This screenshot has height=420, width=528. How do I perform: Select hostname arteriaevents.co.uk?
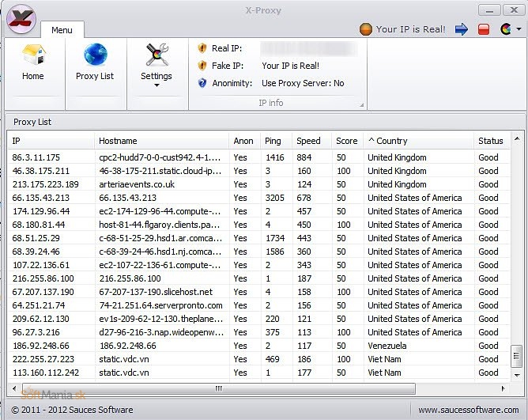137,184
